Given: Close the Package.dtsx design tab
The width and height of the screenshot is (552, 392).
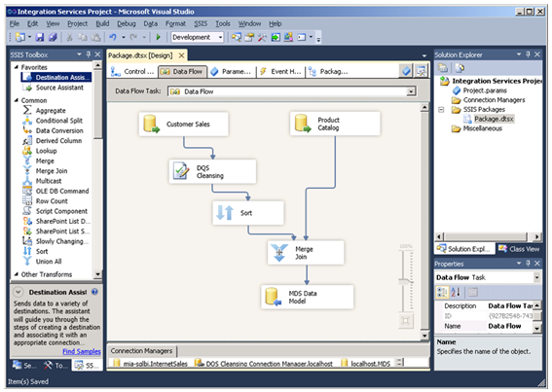Looking at the screenshot, I should pyautogui.click(x=181, y=55).
